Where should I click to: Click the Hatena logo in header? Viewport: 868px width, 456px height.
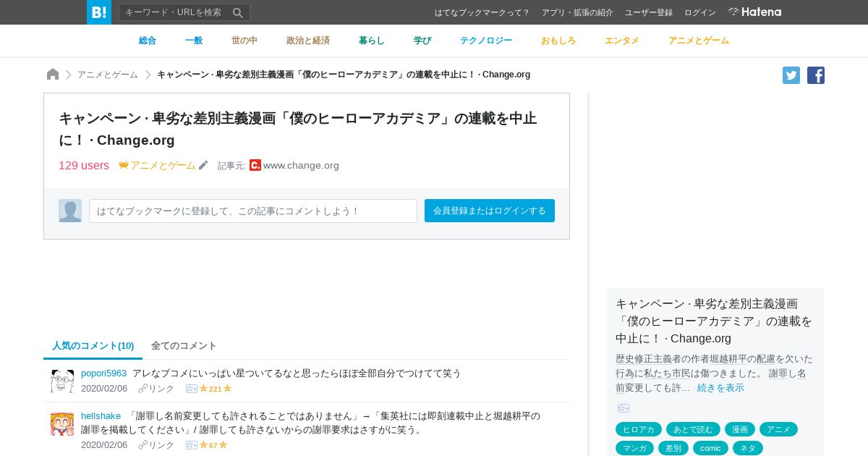point(754,12)
